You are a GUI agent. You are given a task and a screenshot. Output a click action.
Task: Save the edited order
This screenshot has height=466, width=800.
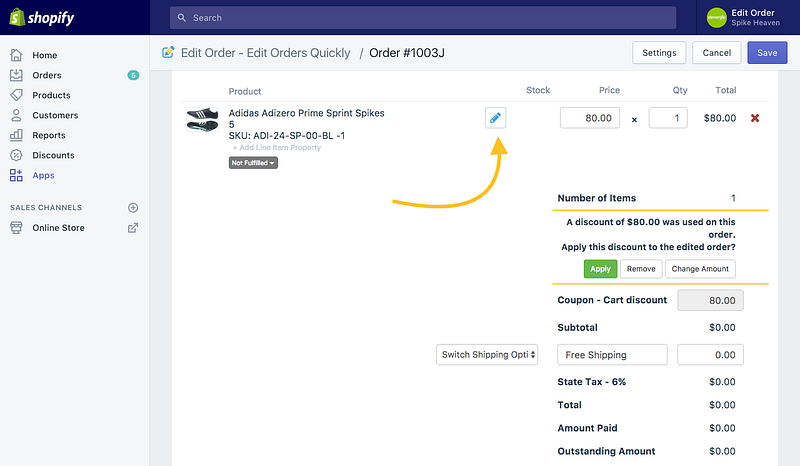767,53
